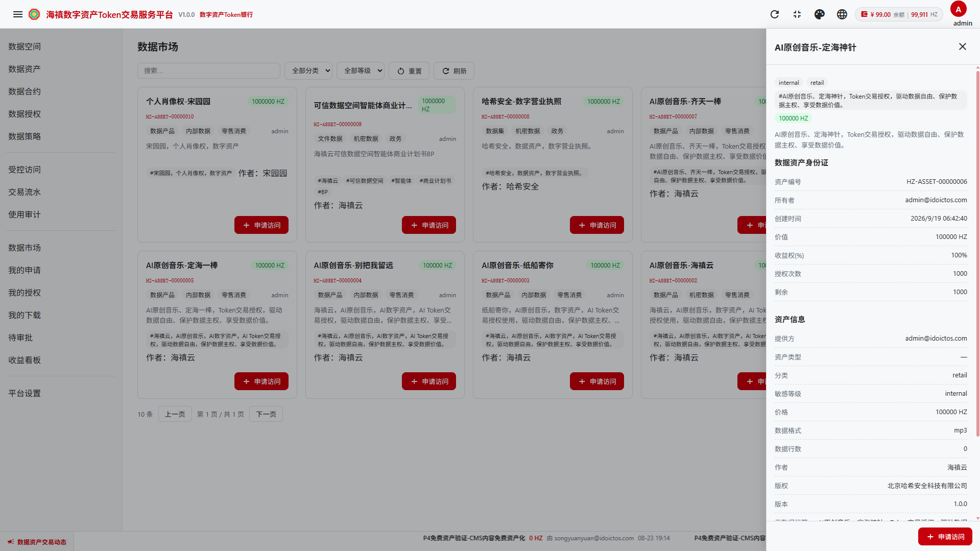Open the theme palette icon

click(x=820, y=14)
